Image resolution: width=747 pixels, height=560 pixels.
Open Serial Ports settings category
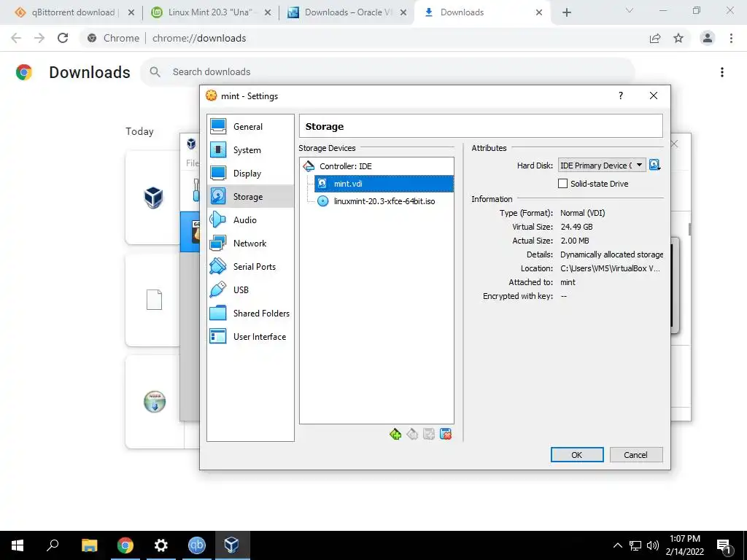[250, 267]
